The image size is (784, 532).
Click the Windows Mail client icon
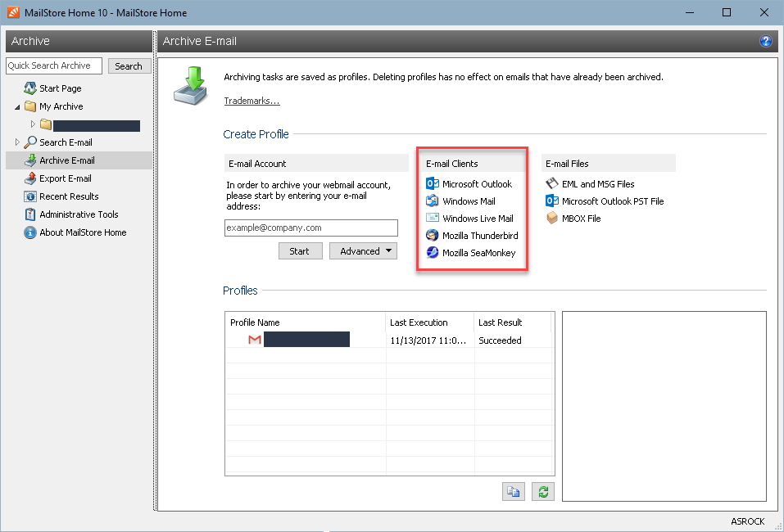[x=433, y=201]
